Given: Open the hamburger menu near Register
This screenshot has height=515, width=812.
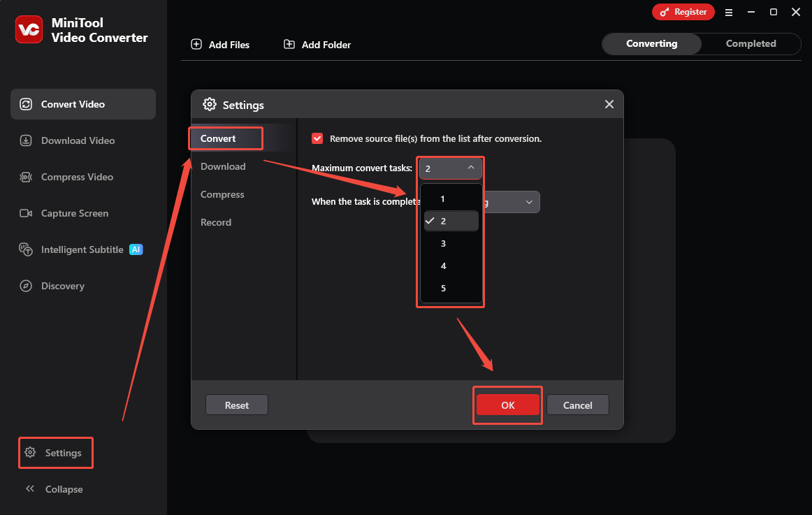Looking at the screenshot, I should pos(729,12).
